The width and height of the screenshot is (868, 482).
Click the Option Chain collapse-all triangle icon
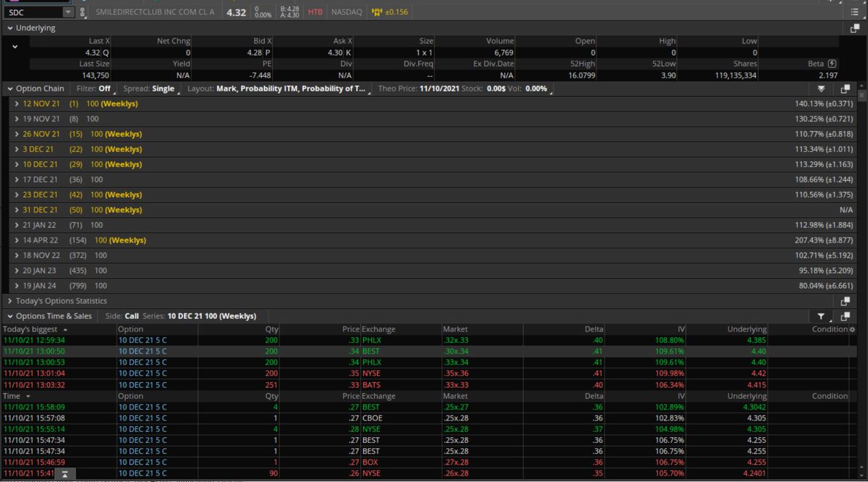coord(821,89)
